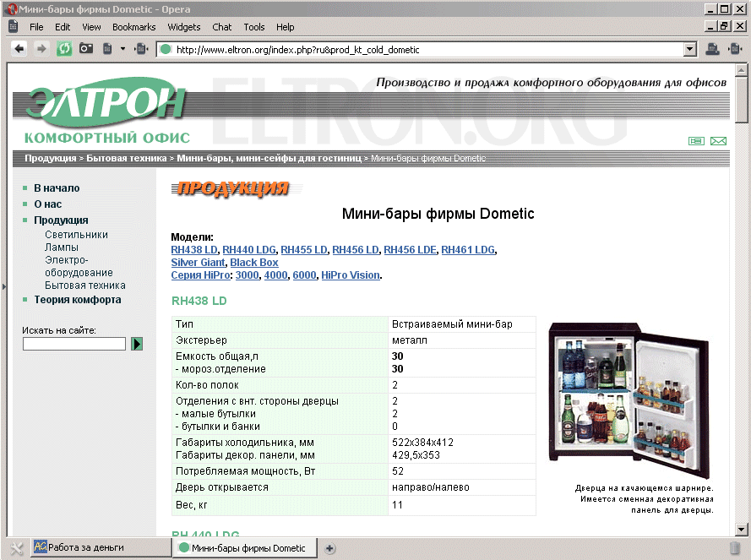Open the Widgets menu
Viewport: 751px width, 560px height.
(184, 27)
